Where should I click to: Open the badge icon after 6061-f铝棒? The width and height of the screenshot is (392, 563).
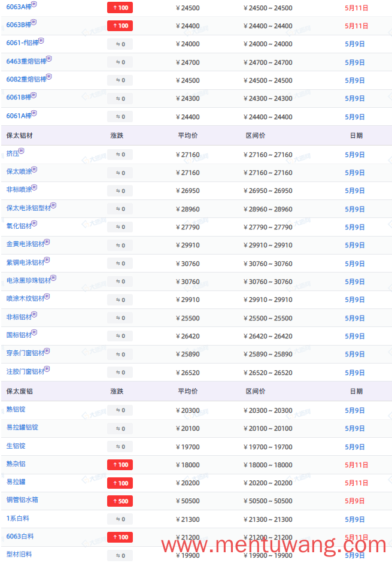click(41, 40)
